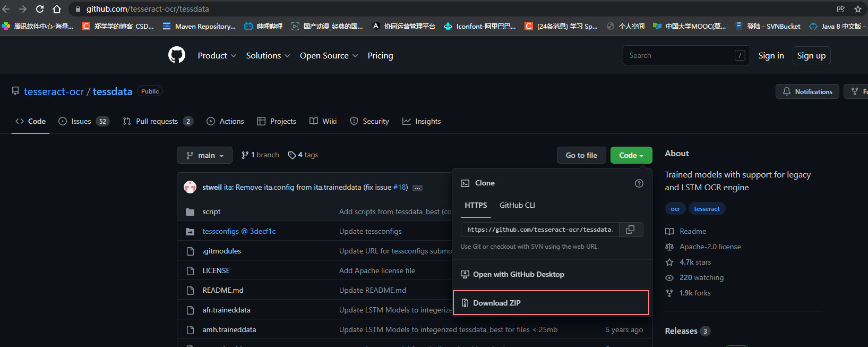Image resolution: width=868 pixels, height=347 pixels.
Task: Go back with the browser arrow
Action: pyautogui.click(x=6, y=9)
